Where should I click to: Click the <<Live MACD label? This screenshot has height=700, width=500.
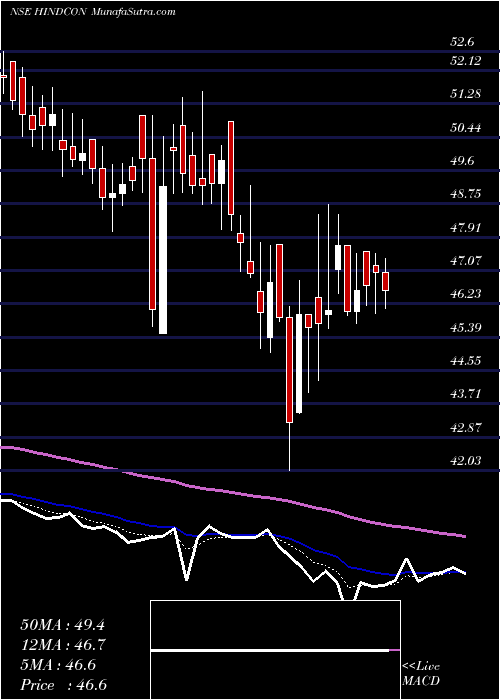[x=421, y=673]
